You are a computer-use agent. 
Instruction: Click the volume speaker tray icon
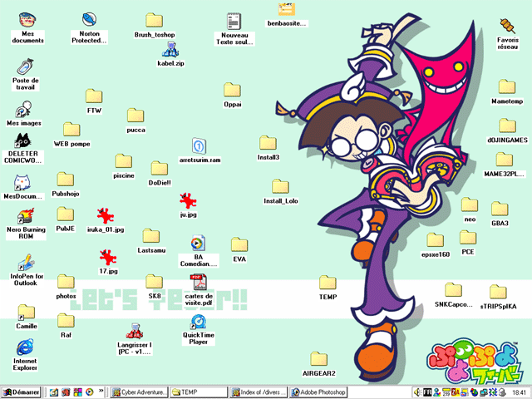(x=417, y=392)
